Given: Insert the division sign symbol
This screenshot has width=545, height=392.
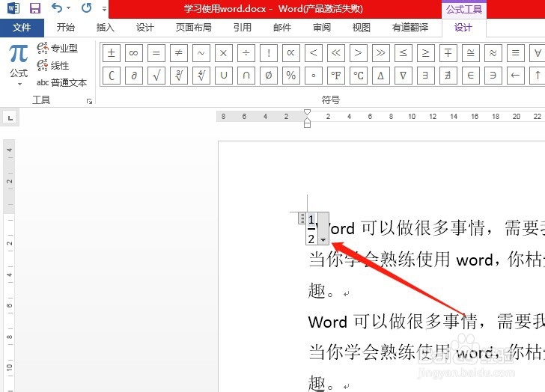Looking at the screenshot, I should coord(246,53).
